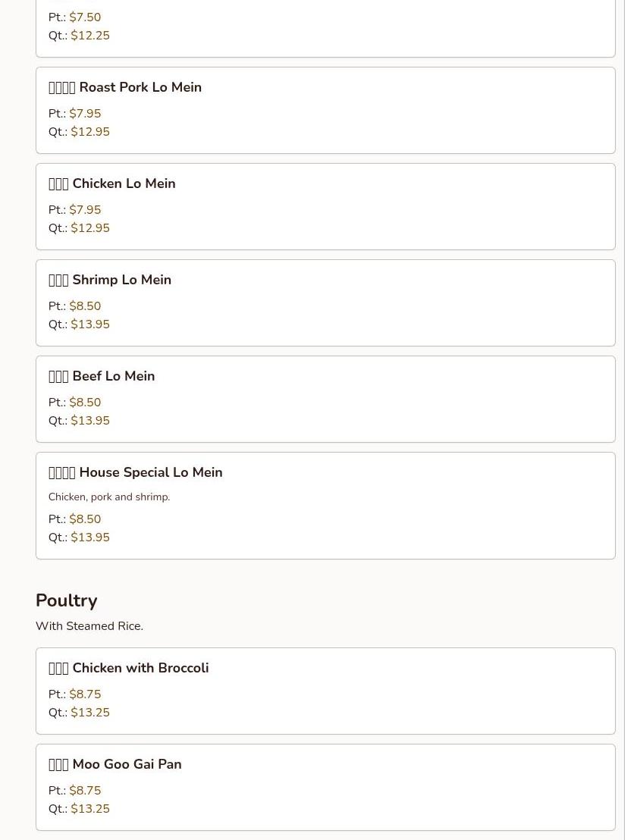This screenshot has width=640, height=840.
Task: Select the Chicken Lo Mein menu card
Action: 325,206
